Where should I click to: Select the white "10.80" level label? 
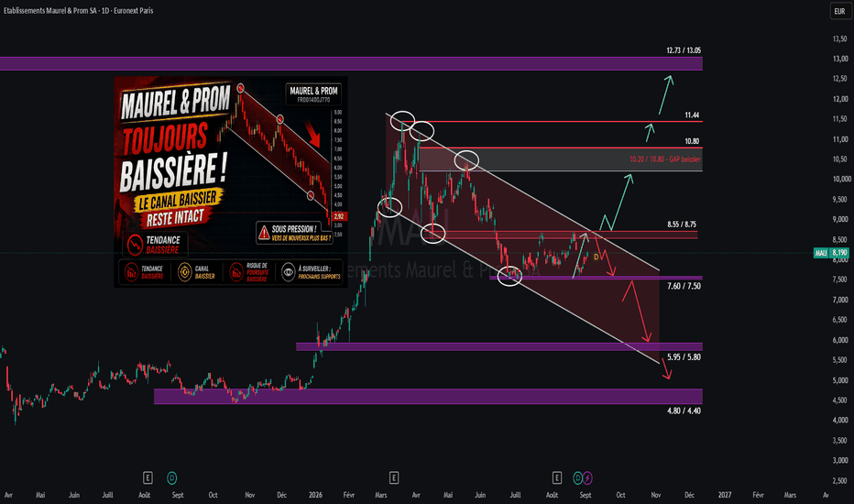[x=692, y=141]
